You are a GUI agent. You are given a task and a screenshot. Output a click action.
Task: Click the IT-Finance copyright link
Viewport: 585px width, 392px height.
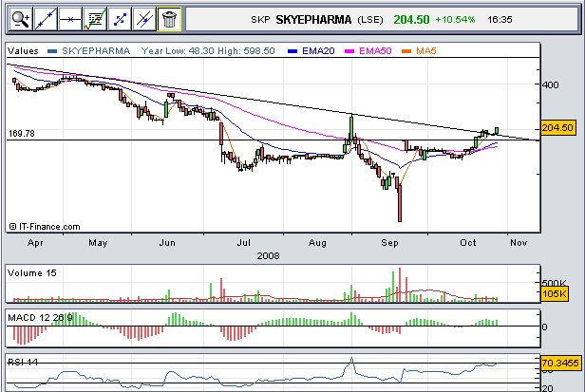(x=44, y=226)
